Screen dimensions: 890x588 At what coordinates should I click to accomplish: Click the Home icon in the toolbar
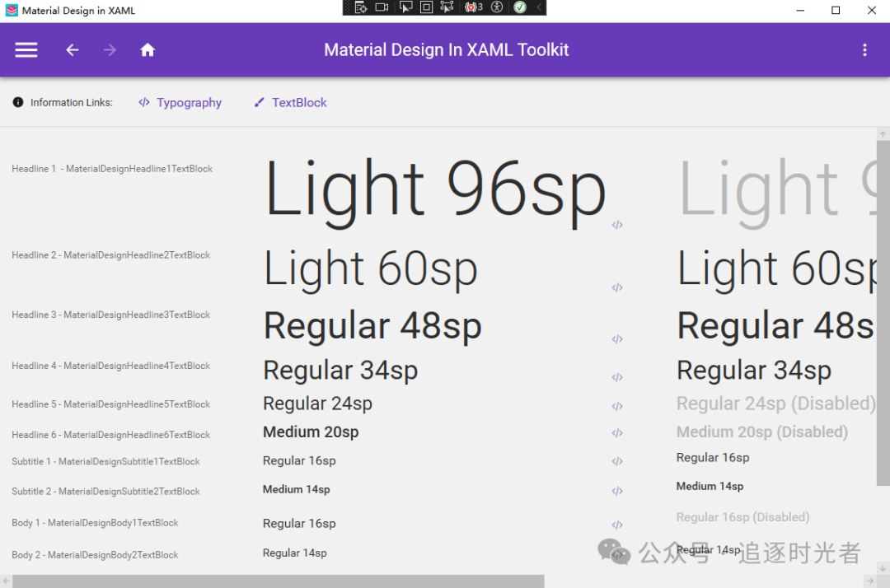click(x=147, y=49)
